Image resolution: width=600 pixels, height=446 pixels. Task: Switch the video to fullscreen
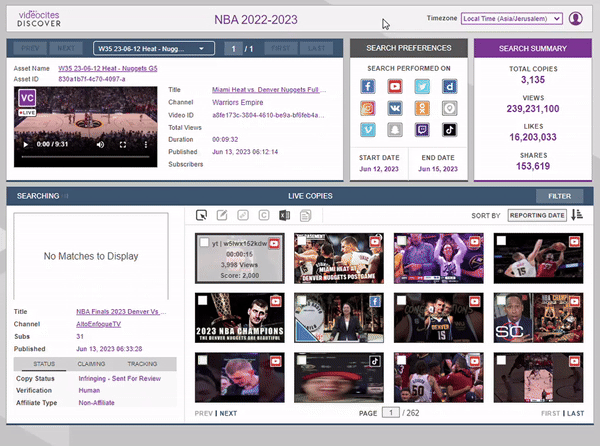pyautogui.click(x=123, y=145)
